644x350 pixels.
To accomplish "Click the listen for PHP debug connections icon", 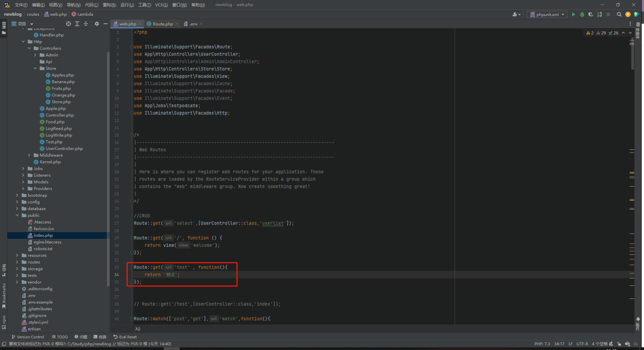I will [x=600, y=15].
